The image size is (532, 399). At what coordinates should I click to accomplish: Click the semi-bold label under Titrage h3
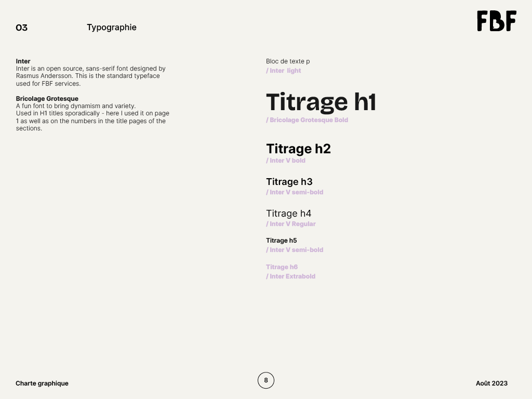[x=295, y=192]
